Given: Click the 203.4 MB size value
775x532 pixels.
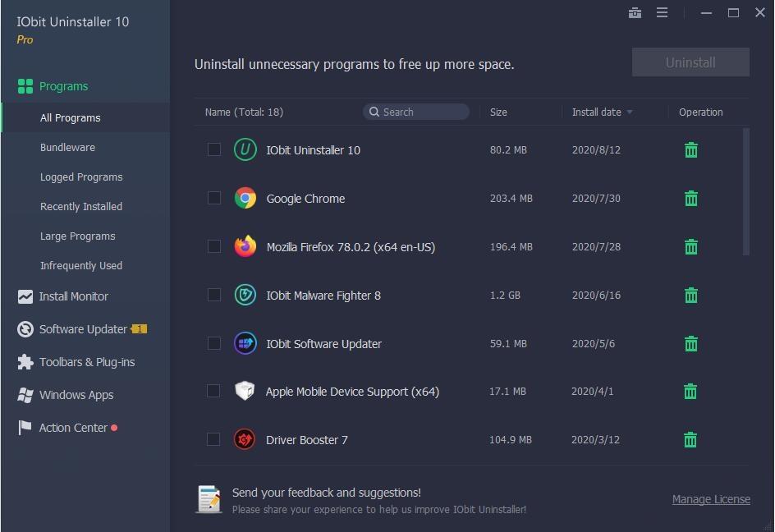Looking at the screenshot, I should (511, 198).
